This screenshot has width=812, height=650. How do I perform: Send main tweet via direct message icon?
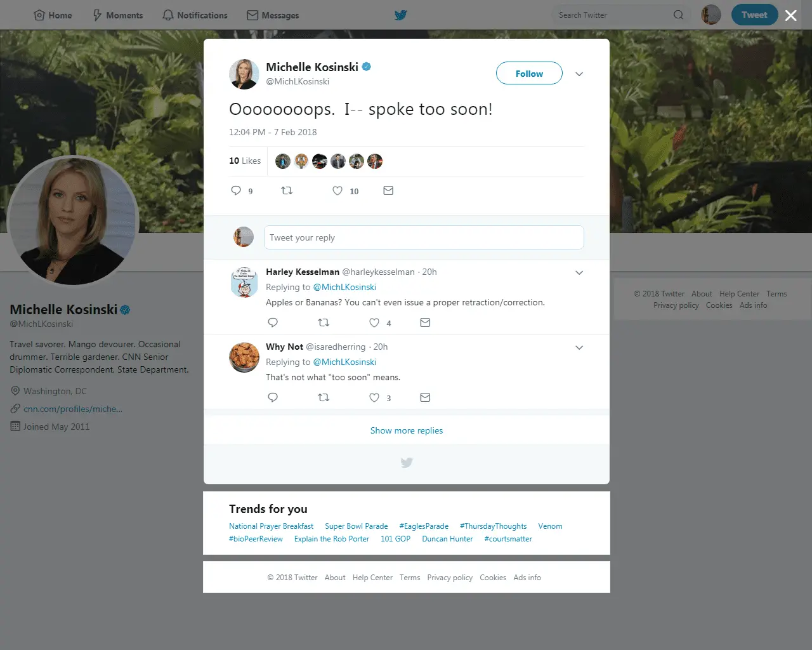pos(388,190)
